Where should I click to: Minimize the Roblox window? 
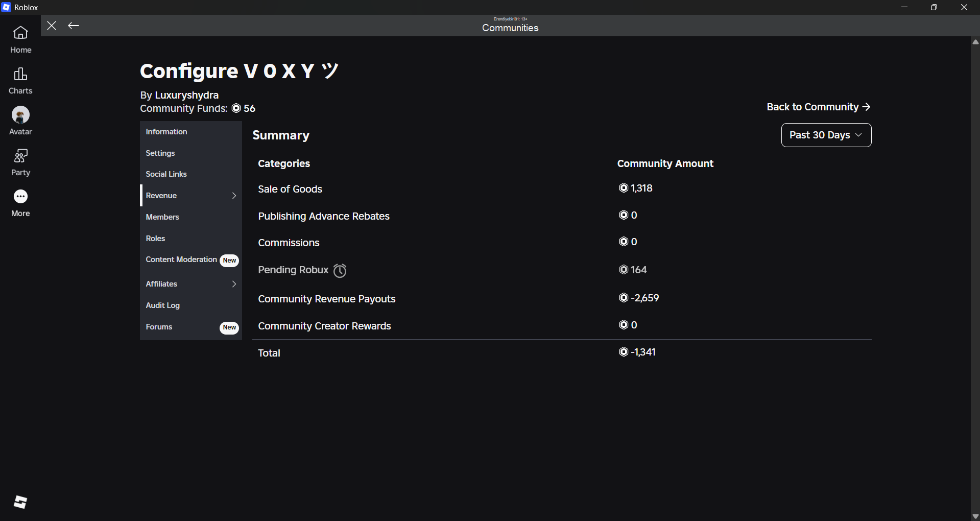tap(904, 7)
